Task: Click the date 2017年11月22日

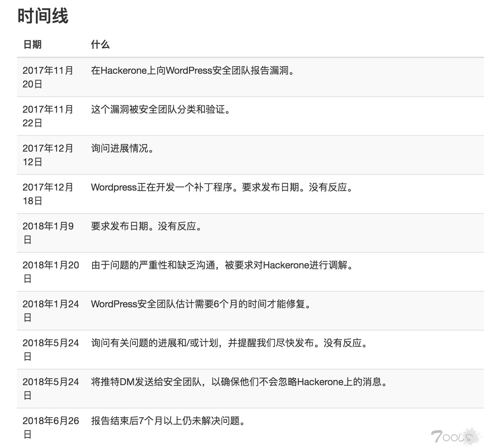Action: [48, 116]
